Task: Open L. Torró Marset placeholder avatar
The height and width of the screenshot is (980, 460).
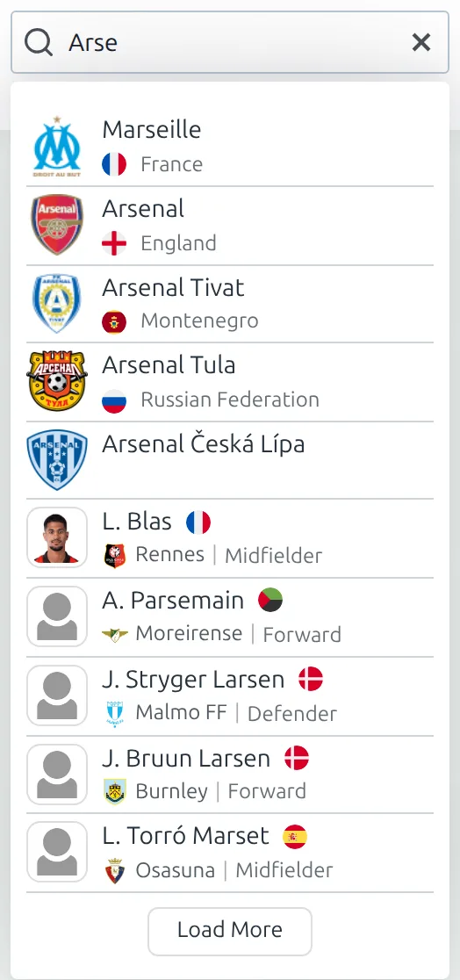Action: pyautogui.click(x=57, y=851)
